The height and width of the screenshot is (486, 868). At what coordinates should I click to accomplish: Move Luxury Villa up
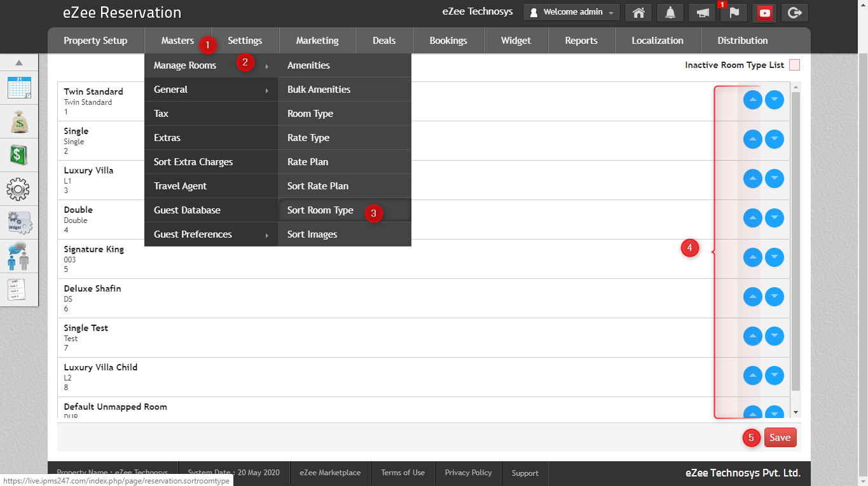point(753,179)
